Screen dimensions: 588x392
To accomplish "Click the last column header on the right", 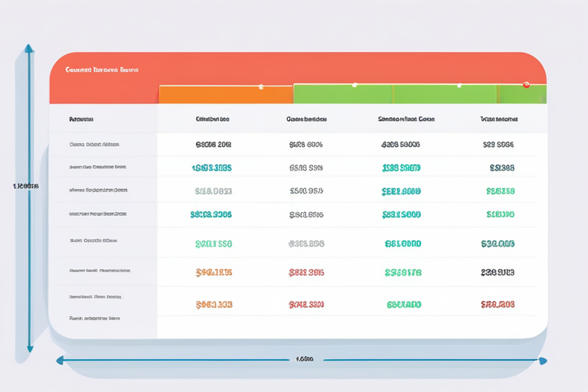I will tap(498, 119).
